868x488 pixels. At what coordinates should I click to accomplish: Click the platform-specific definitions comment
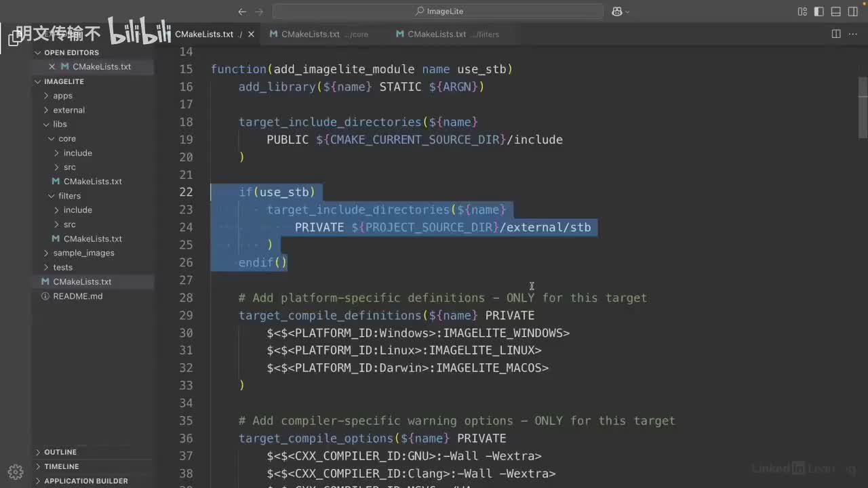[x=443, y=298]
